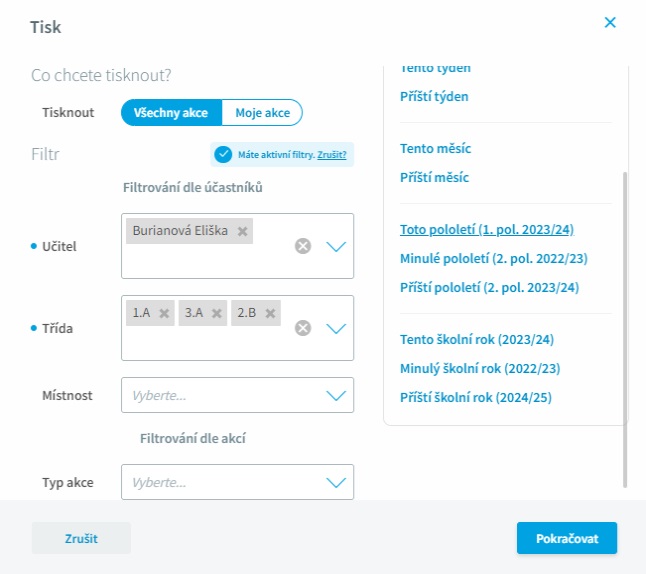Switch print selection to Všechny akce
Image resolution: width=646 pixels, height=574 pixels.
(x=171, y=113)
